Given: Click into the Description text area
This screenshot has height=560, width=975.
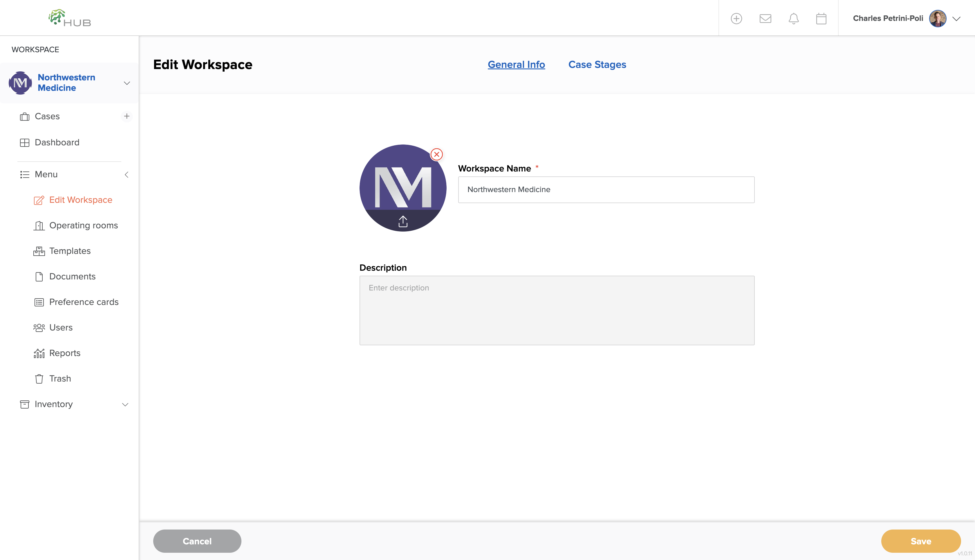Looking at the screenshot, I should click(557, 310).
